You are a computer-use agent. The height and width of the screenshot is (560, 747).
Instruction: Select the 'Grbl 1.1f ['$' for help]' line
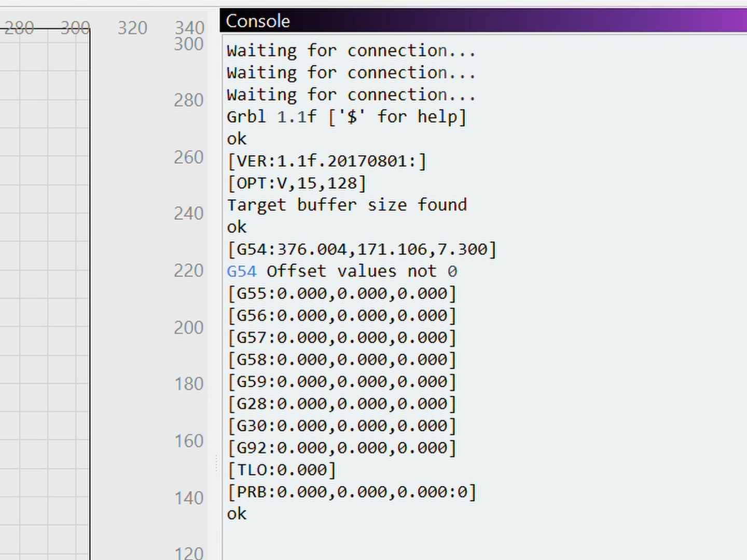pyautogui.click(x=347, y=117)
